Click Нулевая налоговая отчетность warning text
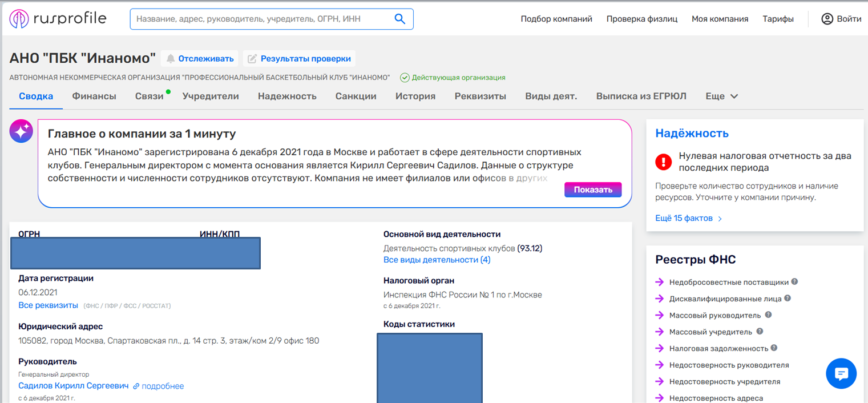Screen dimensions: 868x403 pos(765,162)
